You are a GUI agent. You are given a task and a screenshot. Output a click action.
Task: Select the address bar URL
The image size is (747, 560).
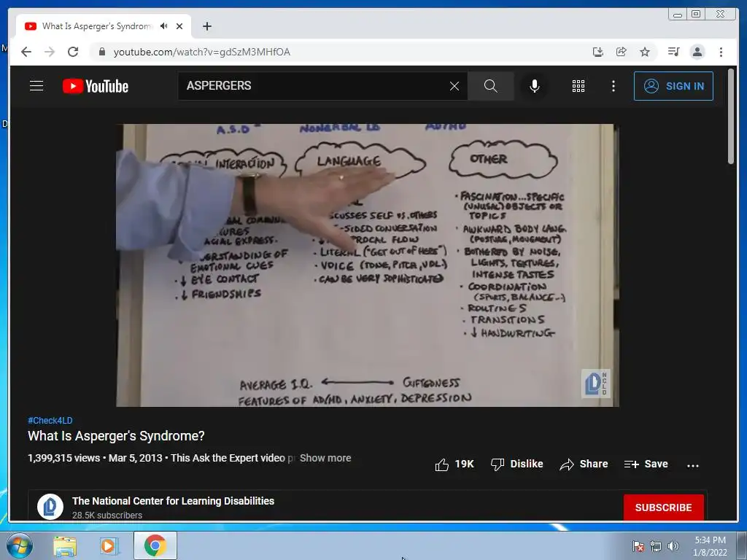[x=201, y=52]
